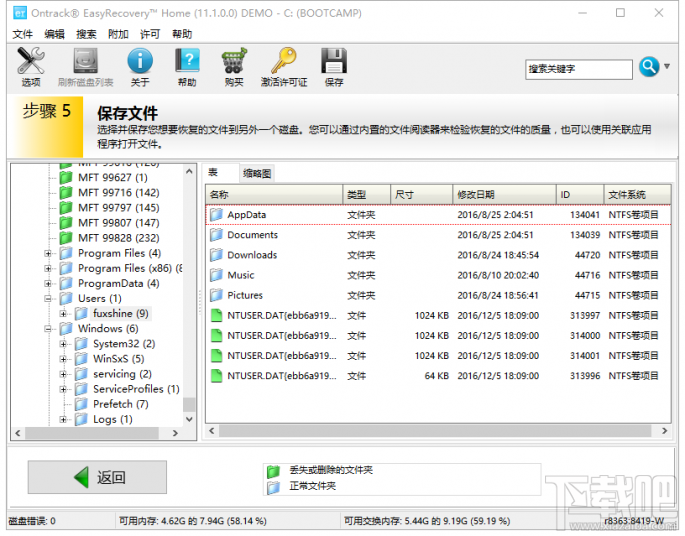The width and height of the screenshot is (685, 536).
Task: Click the Music folder icon in list
Action: click(216, 275)
